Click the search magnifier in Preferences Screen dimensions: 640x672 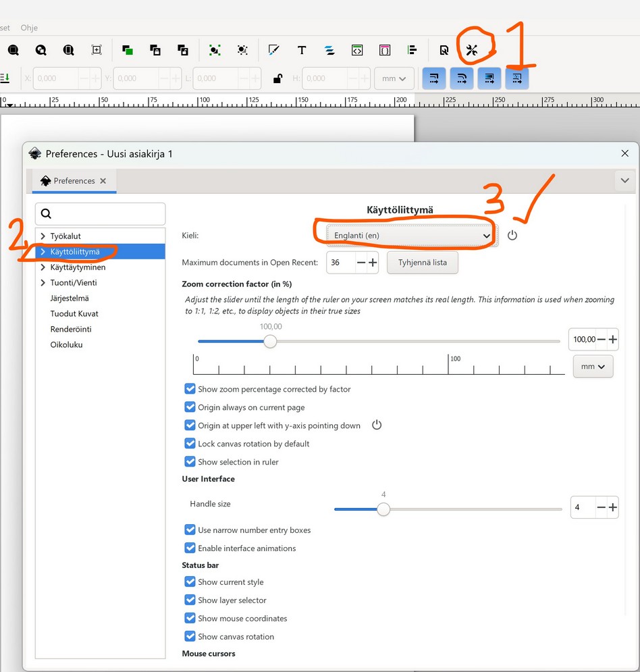click(47, 213)
